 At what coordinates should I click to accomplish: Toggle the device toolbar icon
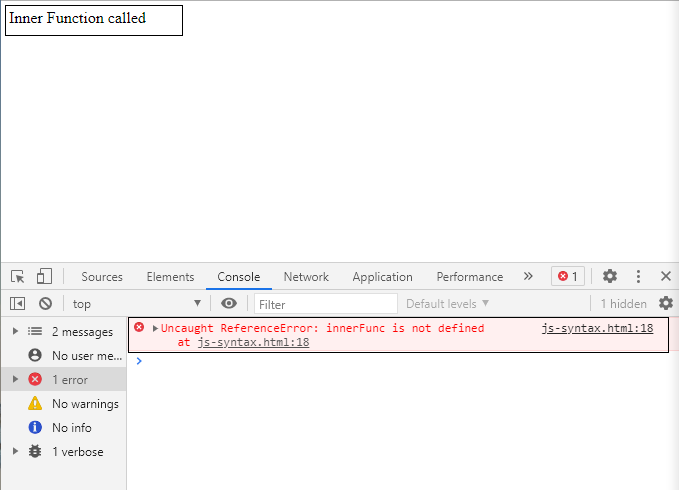(x=44, y=277)
